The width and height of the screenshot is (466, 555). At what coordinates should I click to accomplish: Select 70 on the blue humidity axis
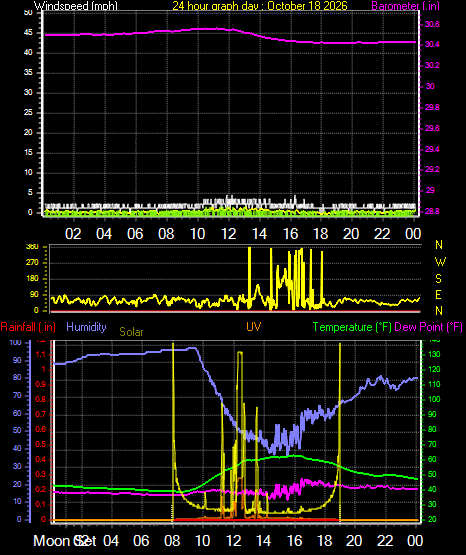(17, 395)
